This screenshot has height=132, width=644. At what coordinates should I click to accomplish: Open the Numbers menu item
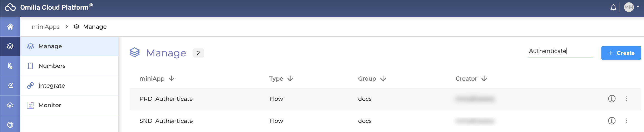point(52,66)
